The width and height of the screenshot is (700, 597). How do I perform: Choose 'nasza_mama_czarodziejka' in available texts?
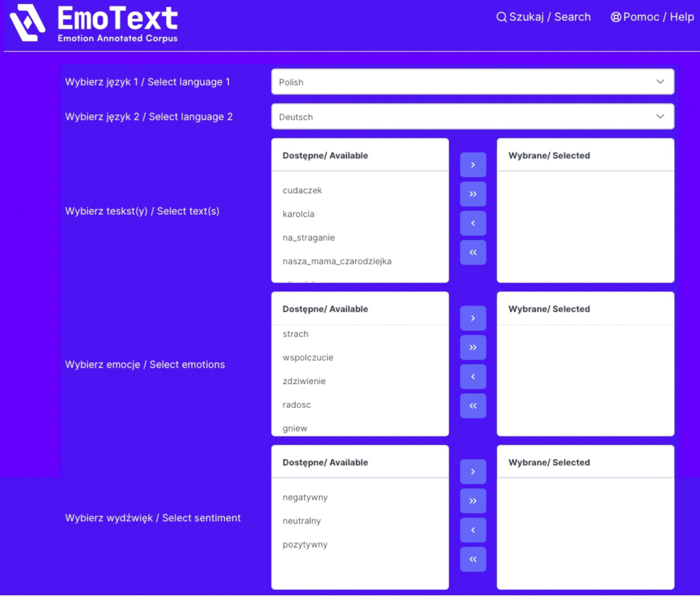tap(337, 261)
